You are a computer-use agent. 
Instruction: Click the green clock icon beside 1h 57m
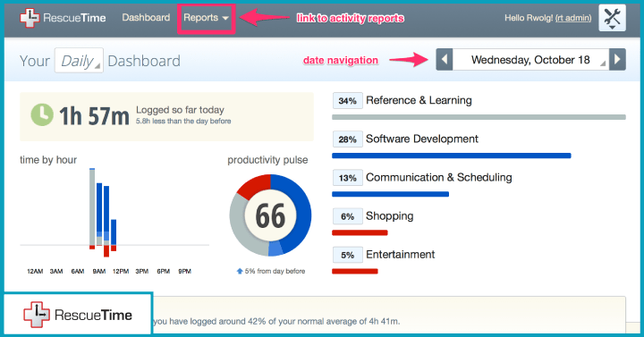42,114
